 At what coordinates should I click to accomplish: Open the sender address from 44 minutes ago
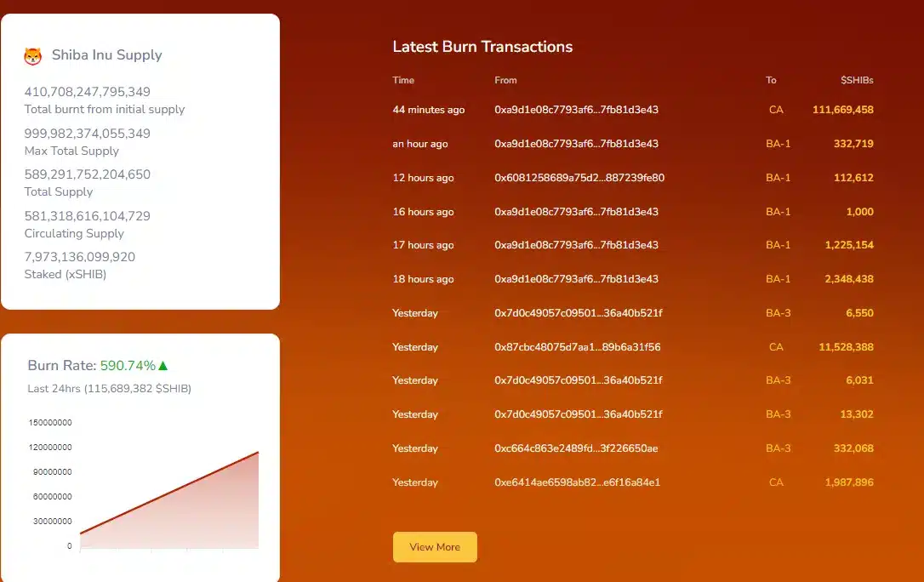pos(576,110)
